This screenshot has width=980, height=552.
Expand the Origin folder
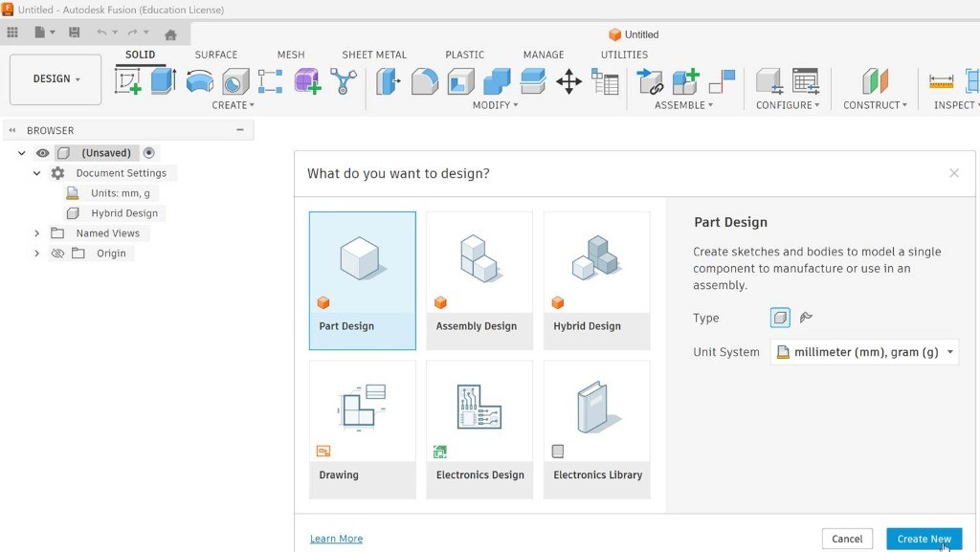(37, 254)
